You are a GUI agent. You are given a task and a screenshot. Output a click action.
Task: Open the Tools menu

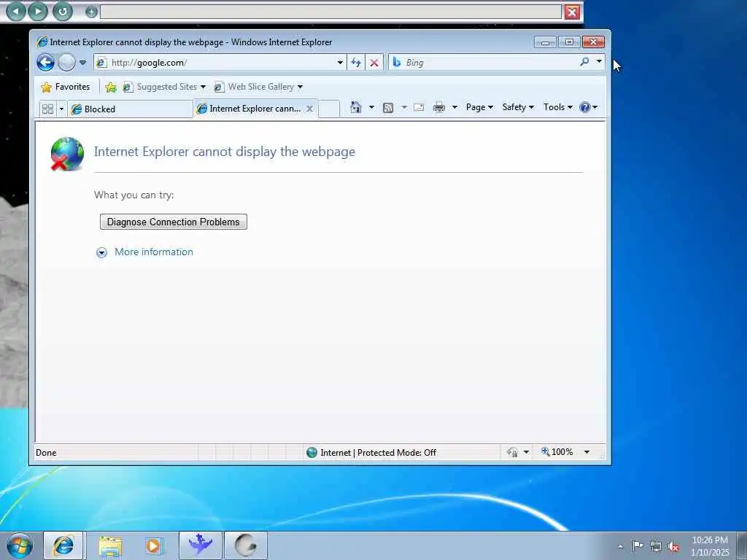coord(558,107)
